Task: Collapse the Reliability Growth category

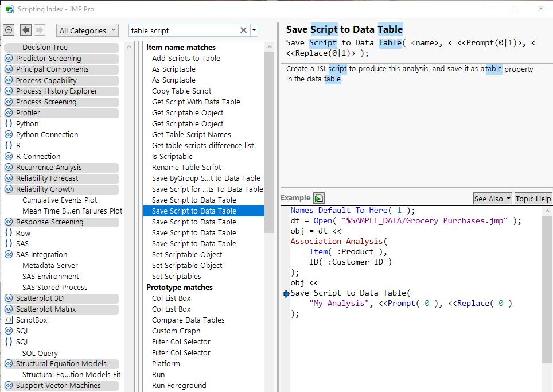Action: coord(9,189)
